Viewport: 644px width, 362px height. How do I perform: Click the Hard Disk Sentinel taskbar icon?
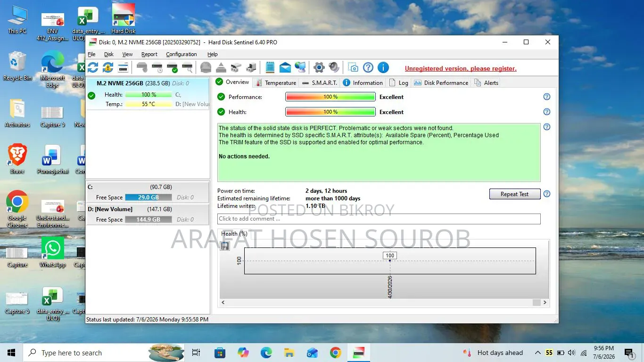pyautogui.click(x=359, y=353)
